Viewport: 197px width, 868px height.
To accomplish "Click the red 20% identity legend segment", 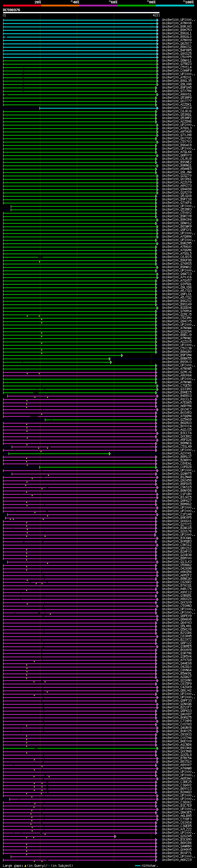I will (x=22, y=6).
